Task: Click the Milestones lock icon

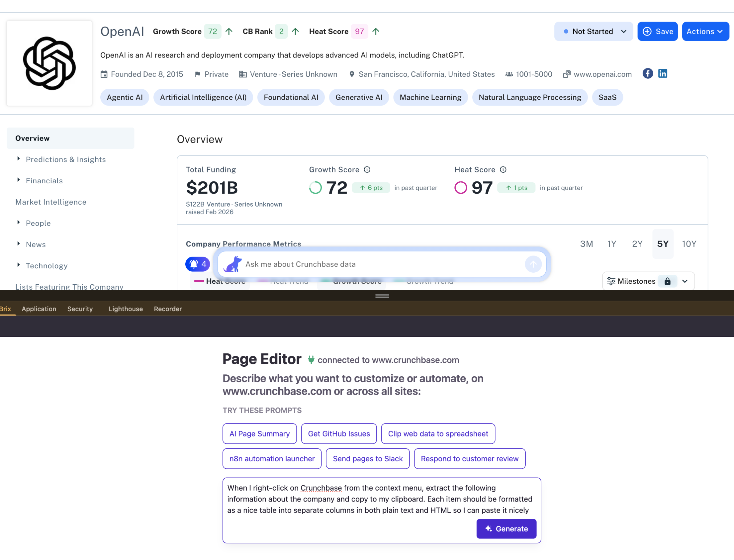Action: [667, 281]
